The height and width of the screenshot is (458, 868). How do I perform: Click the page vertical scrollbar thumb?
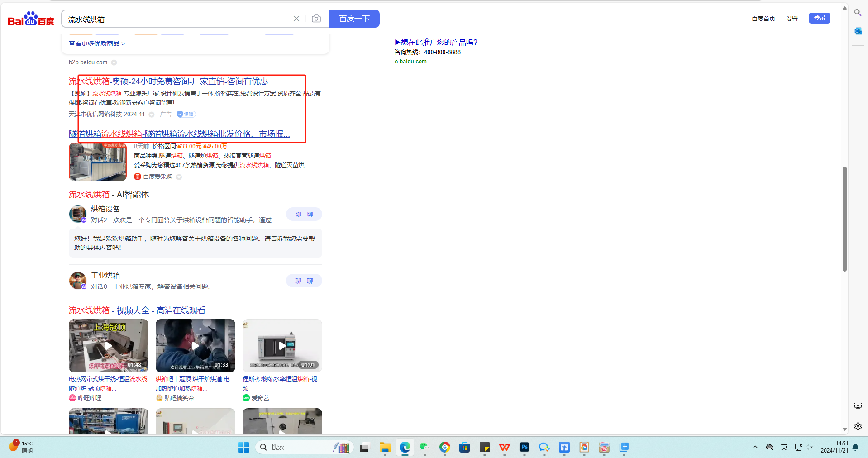(x=844, y=219)
